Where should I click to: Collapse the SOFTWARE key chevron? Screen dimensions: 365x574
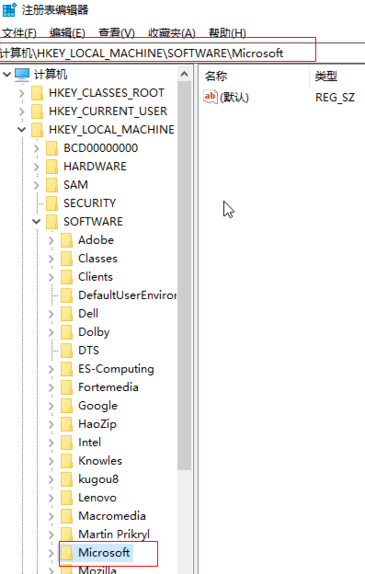pos(36,221)
